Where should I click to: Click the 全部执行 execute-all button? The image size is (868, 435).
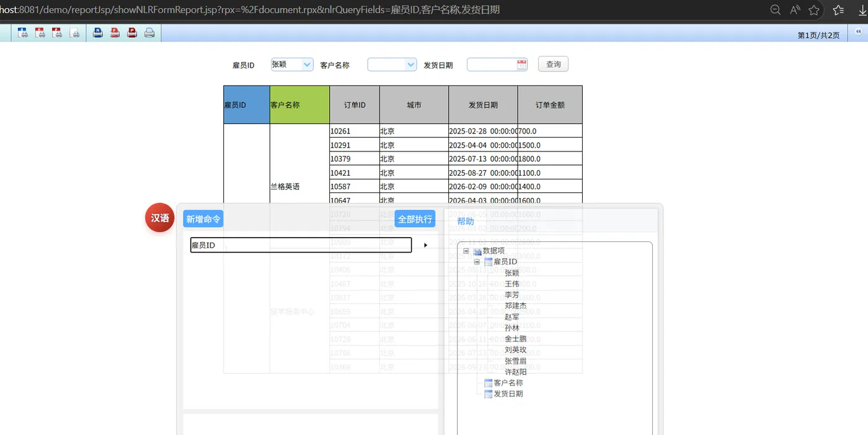click(x=414, y=218)
